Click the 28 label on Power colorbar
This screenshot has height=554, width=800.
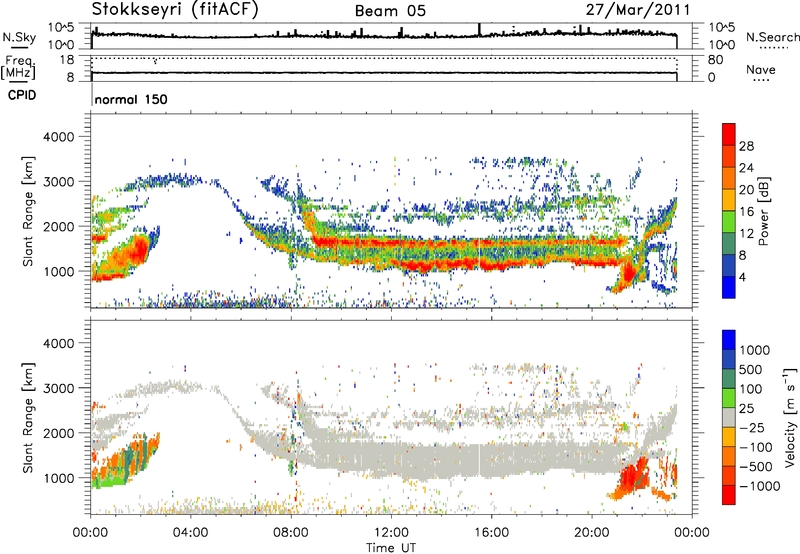point(746,146)
